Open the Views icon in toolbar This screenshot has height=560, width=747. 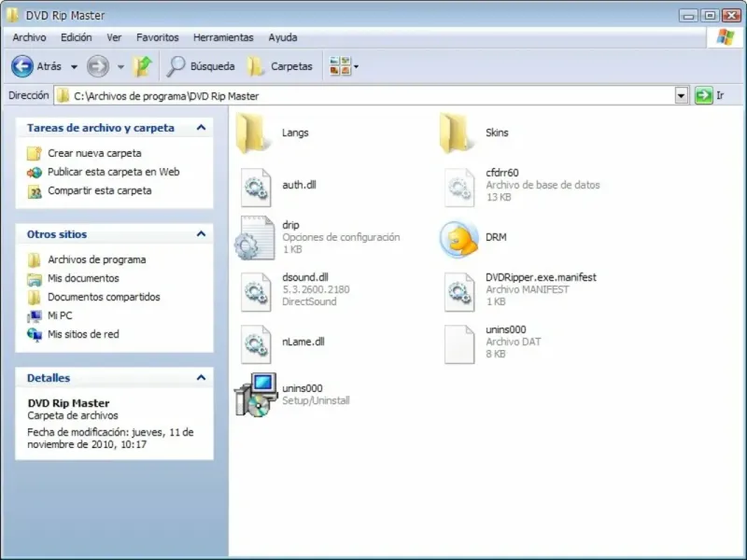coord(340,66)
